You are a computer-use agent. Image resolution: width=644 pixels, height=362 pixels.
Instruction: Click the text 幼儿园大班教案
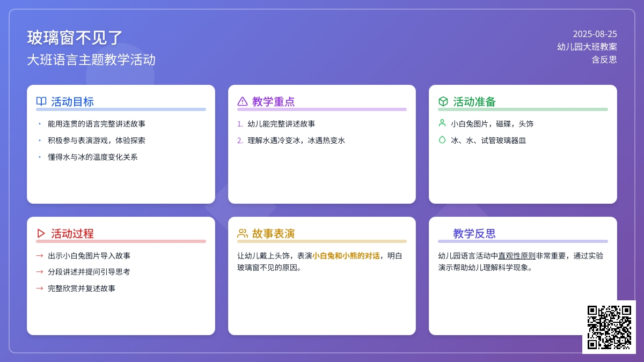point(587,47)
